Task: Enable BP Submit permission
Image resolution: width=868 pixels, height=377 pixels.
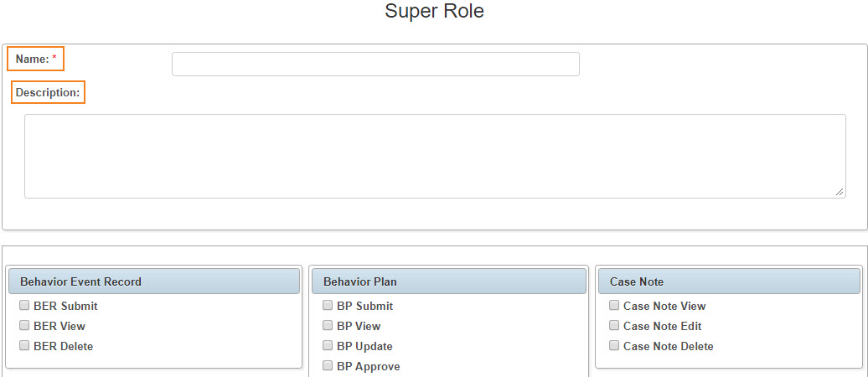Action: coord(328,305)
